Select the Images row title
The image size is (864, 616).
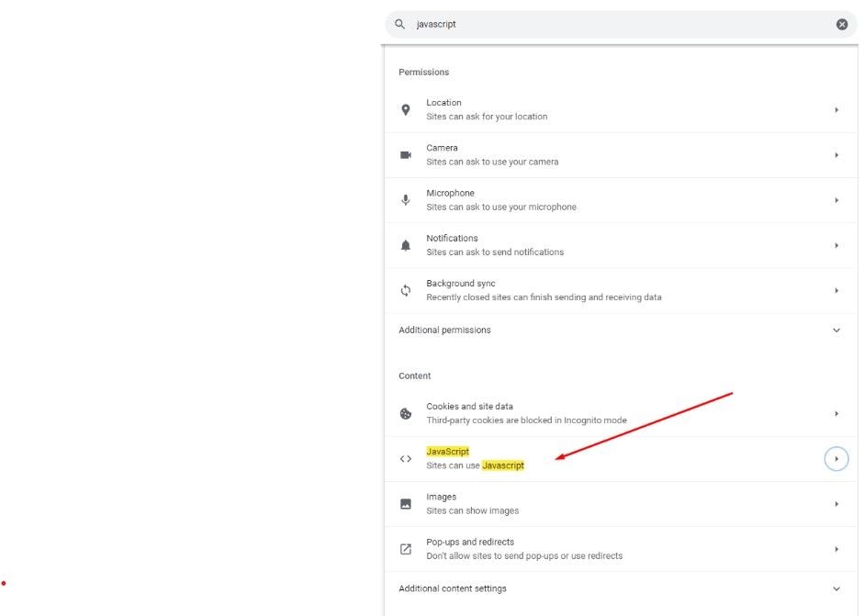coord(442,497)
